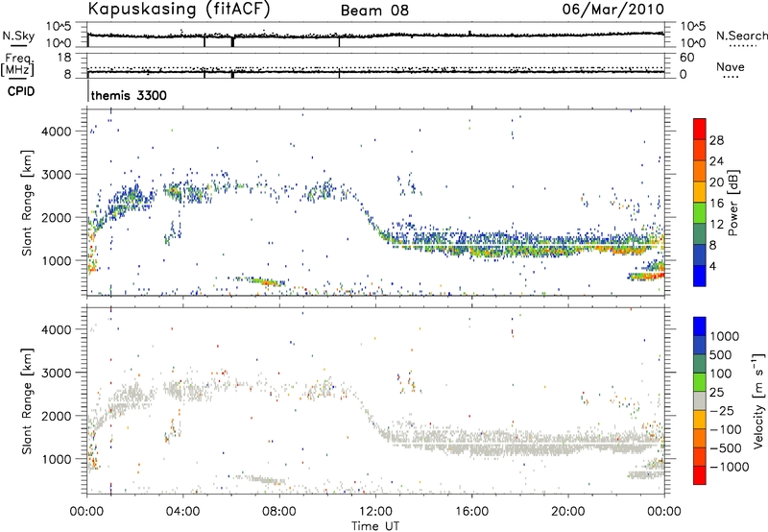The width and height of the screenshot is (768, 532).
Task: Click the 'Power [dB]' colorbar title
Action: pos(733,203)
